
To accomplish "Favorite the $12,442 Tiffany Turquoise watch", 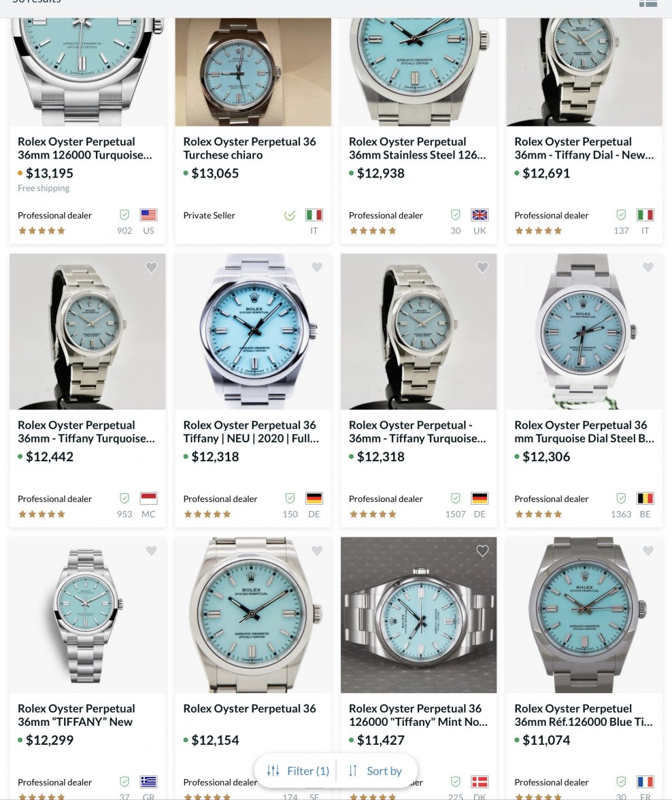I will (x=151, y=267).
